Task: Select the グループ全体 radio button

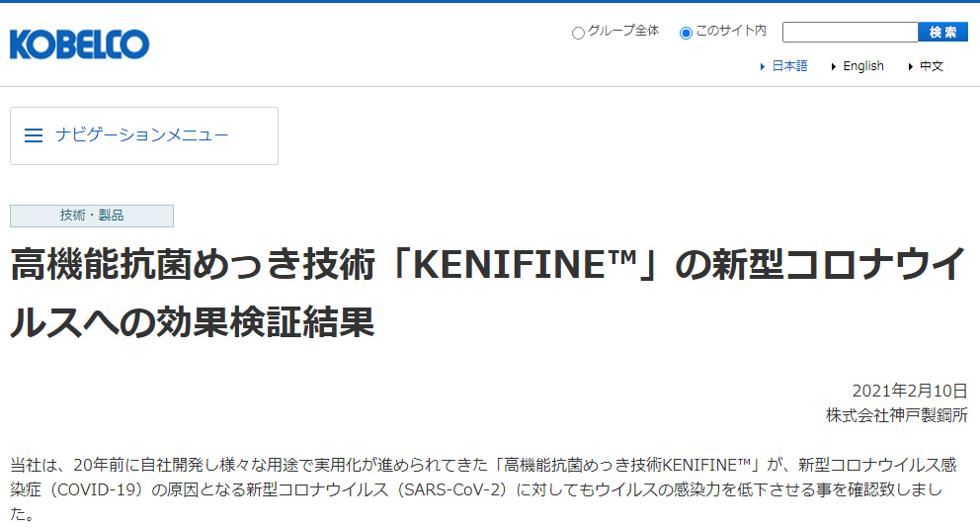Action: pyautogui.click(x=578, y=33)
